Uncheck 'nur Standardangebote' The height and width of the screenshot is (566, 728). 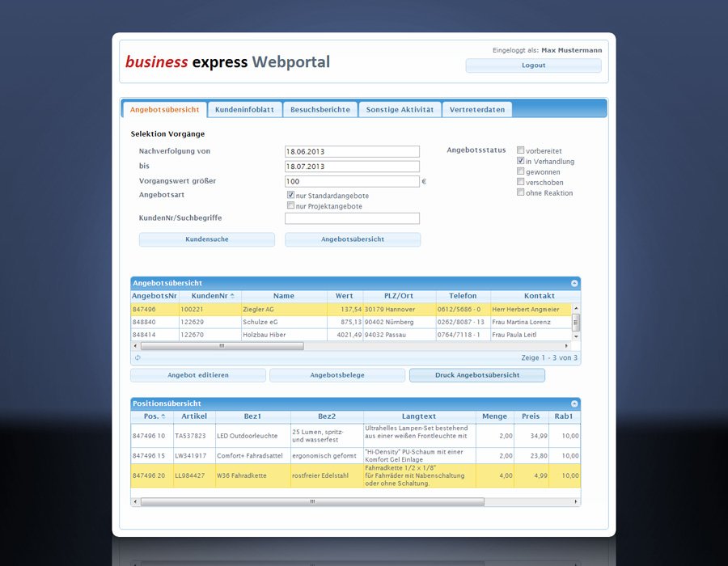pyautogui.click(x=290, y=195)
